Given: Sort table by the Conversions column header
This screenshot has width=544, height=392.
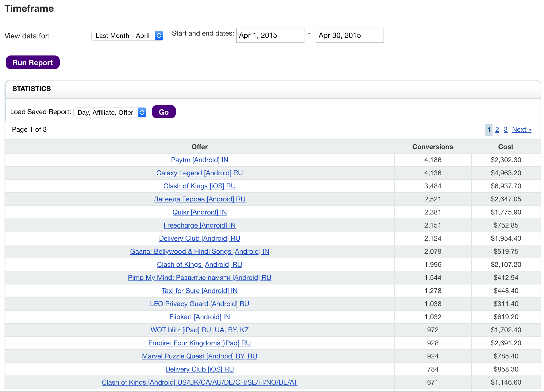Looking at the screenshot, I should [x=432, y=147].
